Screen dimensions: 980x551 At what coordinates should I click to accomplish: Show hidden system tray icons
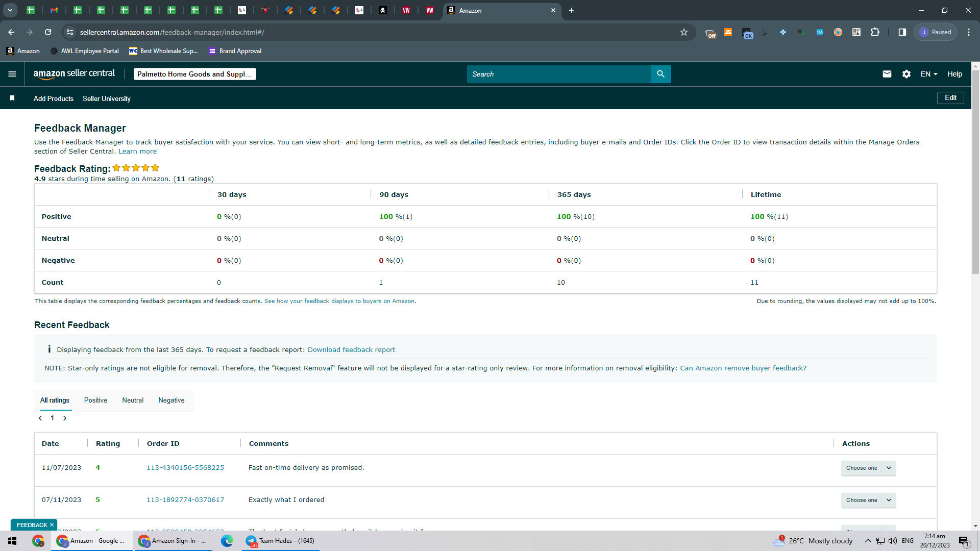point(868,541)
